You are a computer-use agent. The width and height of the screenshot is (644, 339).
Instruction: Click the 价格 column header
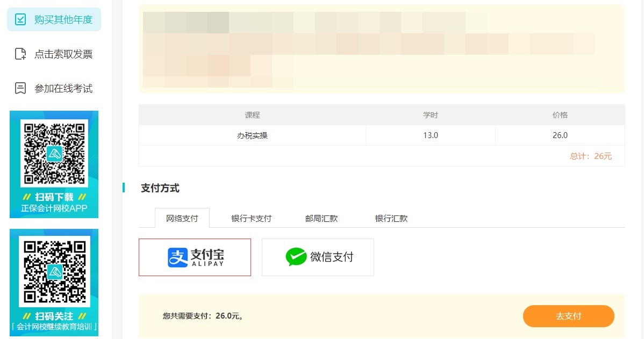[x=560, y=115]
